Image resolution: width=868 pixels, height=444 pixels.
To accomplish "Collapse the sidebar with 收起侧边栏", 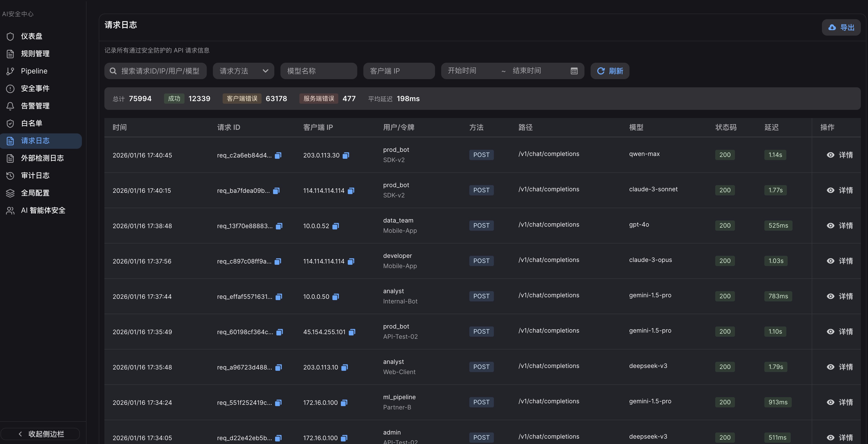I will pyautogui.click(x=40, y=434).
